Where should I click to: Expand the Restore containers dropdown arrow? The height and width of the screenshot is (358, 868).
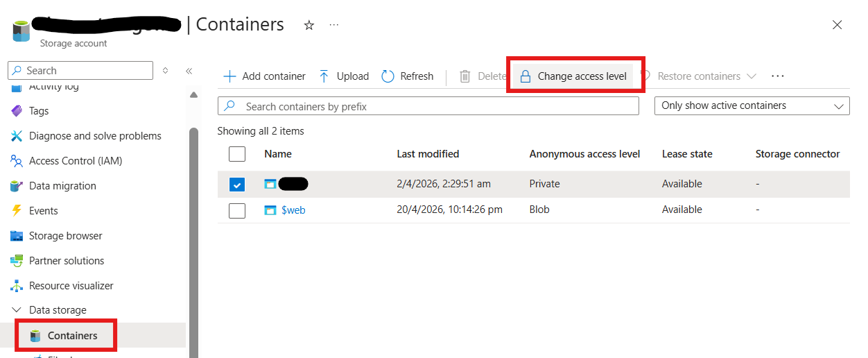751,76
